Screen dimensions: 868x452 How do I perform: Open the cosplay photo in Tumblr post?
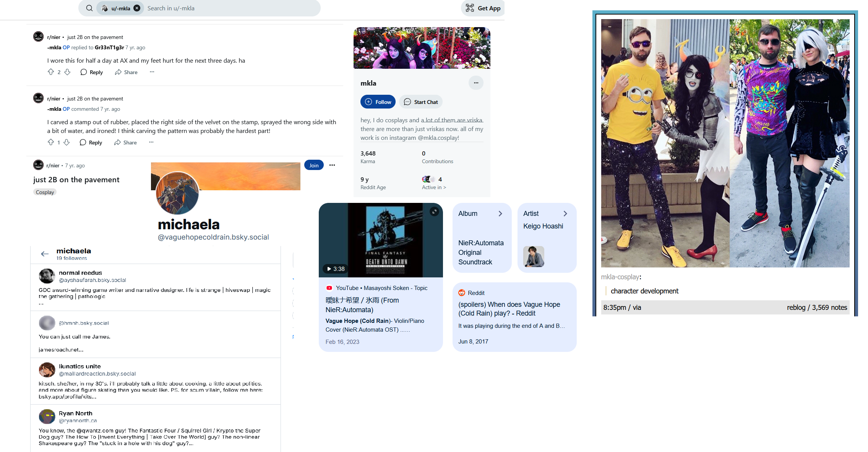(725, 143)
